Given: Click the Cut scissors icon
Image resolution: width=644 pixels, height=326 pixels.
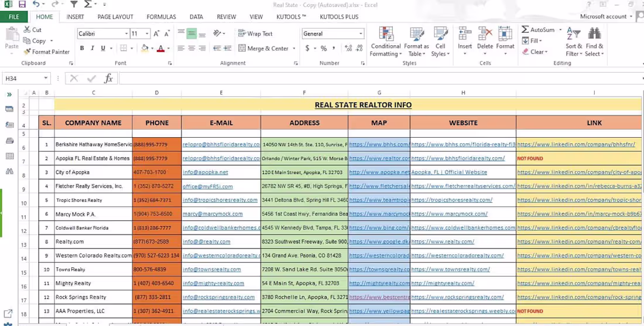Looking at the screenshot, I should coord(27,29).
